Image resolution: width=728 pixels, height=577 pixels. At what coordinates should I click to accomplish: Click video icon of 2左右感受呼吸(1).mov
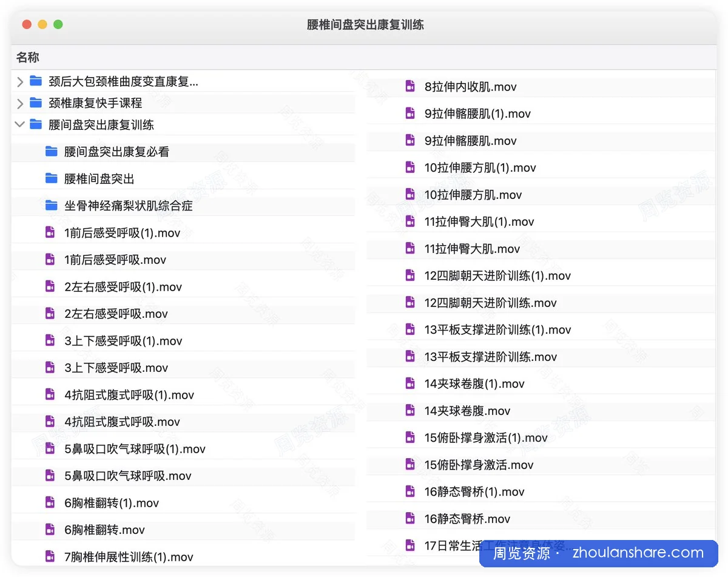pos(50,286)
